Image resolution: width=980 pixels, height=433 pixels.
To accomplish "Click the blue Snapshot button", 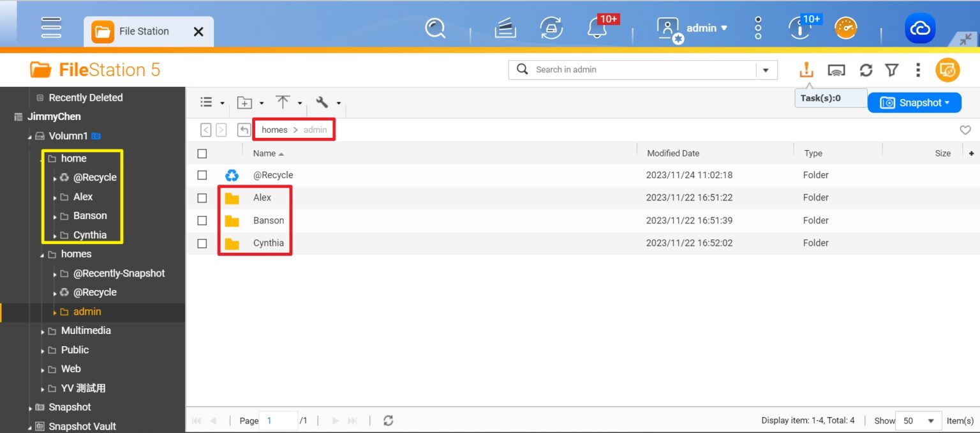I will coord(914,102).
